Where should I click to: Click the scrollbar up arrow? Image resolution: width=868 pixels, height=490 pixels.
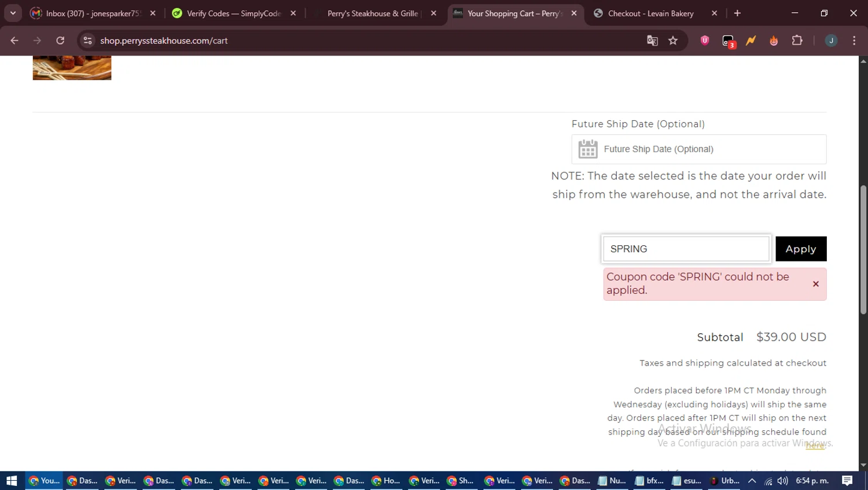863,61
